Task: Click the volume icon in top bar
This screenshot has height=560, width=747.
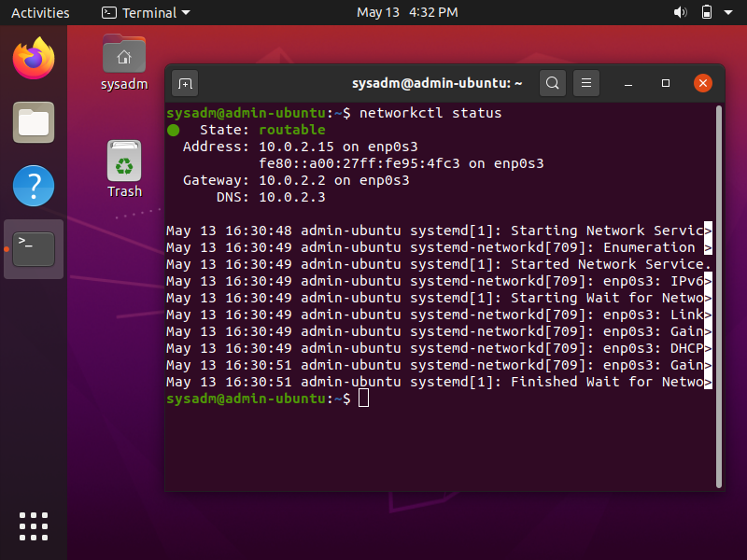Action: [x=680, y=12]
